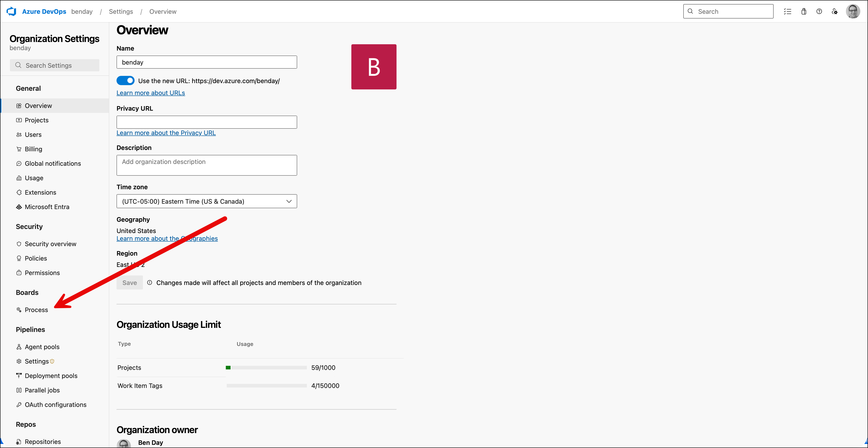The width and height of the screenshot is (868, 448).
Task: Type in the organization description box
Action: click(x=207, y=165)
